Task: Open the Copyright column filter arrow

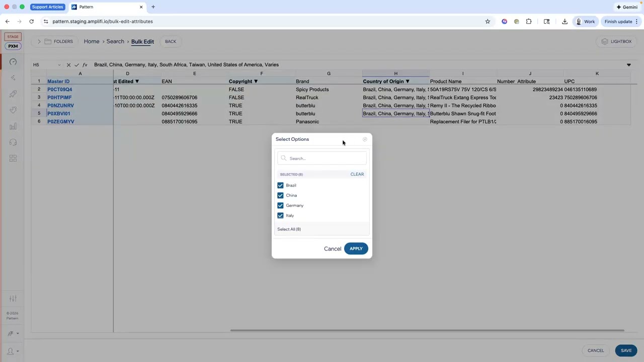Action: (256, 81)
